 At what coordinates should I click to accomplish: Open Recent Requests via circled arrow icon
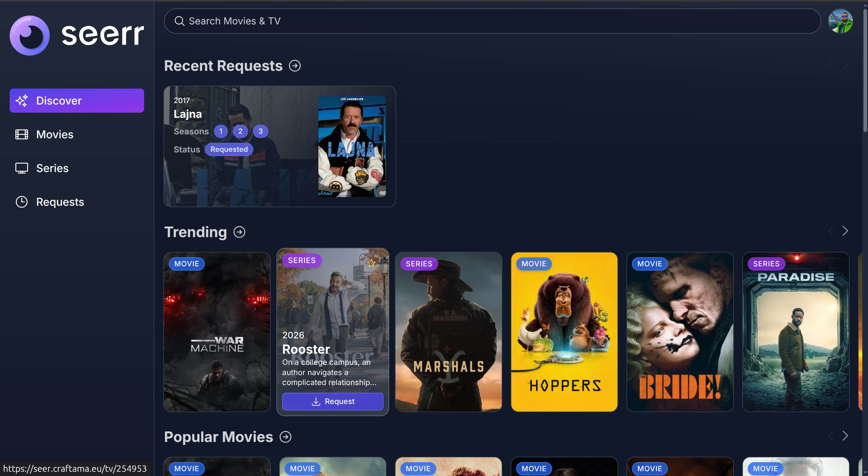[x=295, y=66]
